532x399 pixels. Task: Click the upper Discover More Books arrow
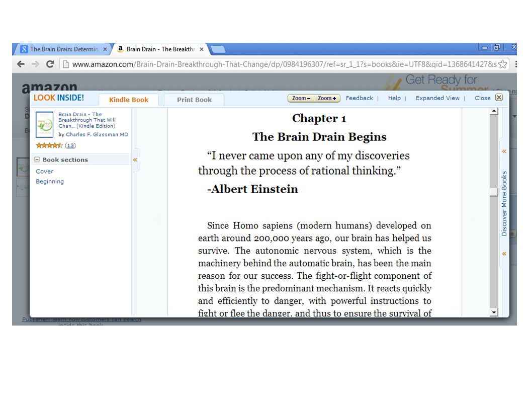click(504, 151)
